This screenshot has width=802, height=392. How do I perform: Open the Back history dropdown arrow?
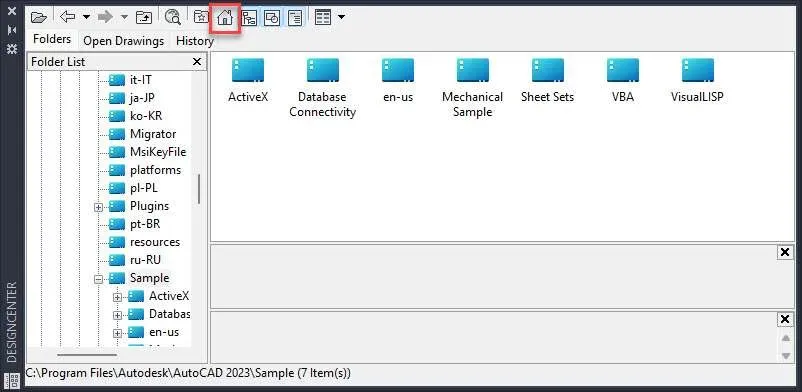(86, 17)
